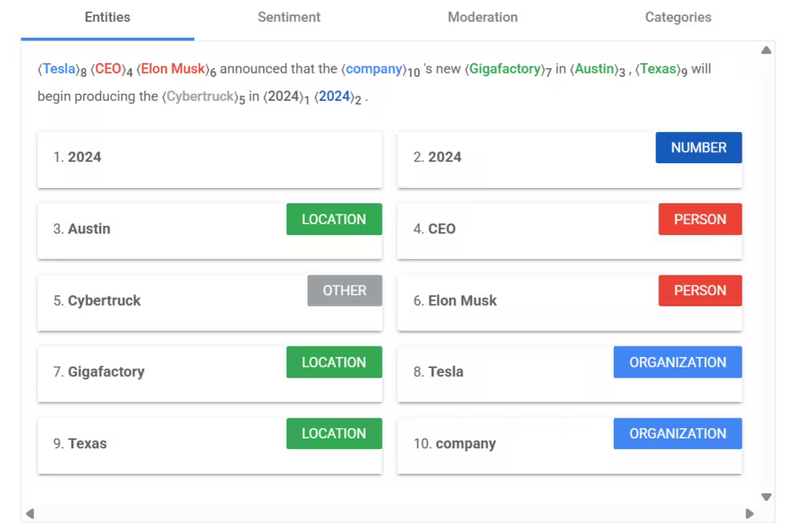Click the OTHER badge on Cybertruck
800x529 pixels.
(344, 291)
